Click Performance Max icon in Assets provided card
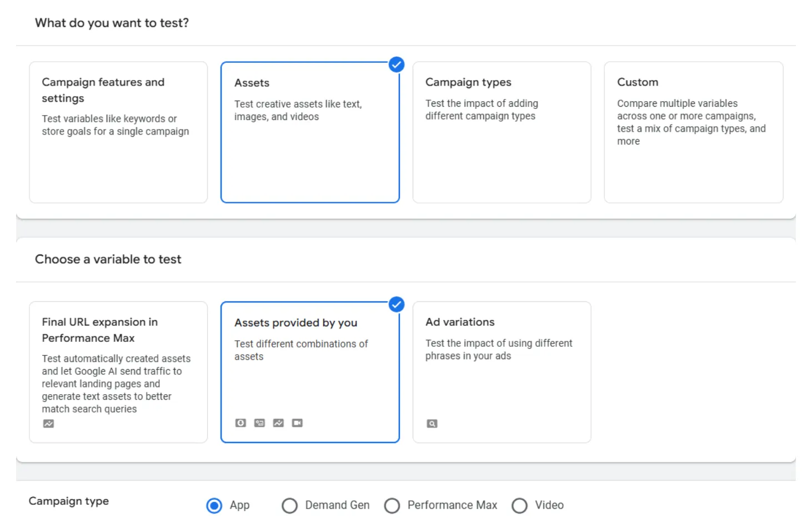 coord(278,423)
